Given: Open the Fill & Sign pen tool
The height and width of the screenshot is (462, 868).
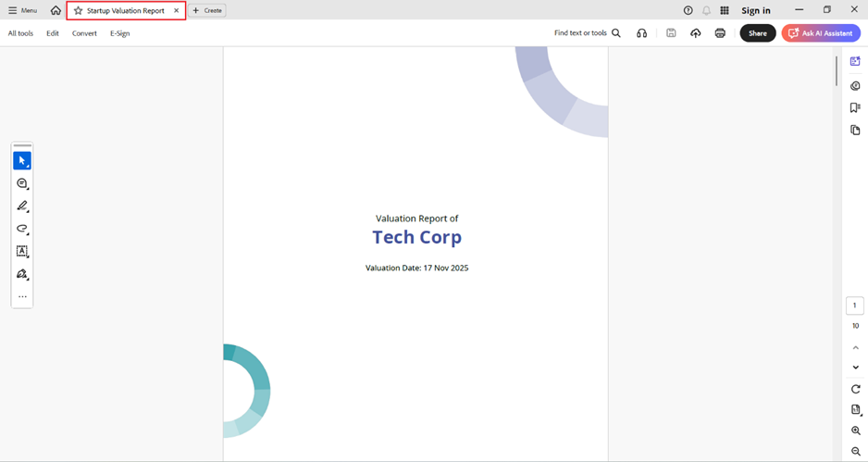Looking at the screenshot, I should 22,274.
